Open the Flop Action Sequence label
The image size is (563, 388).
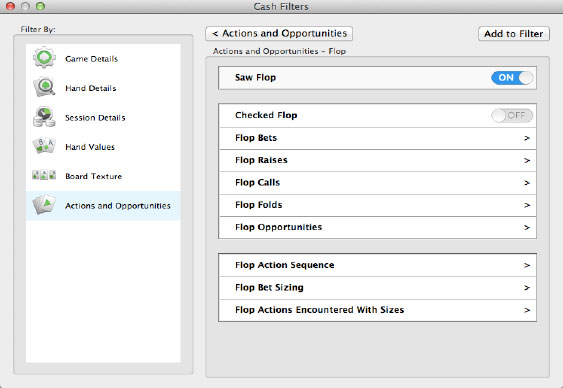pos(285,265)
